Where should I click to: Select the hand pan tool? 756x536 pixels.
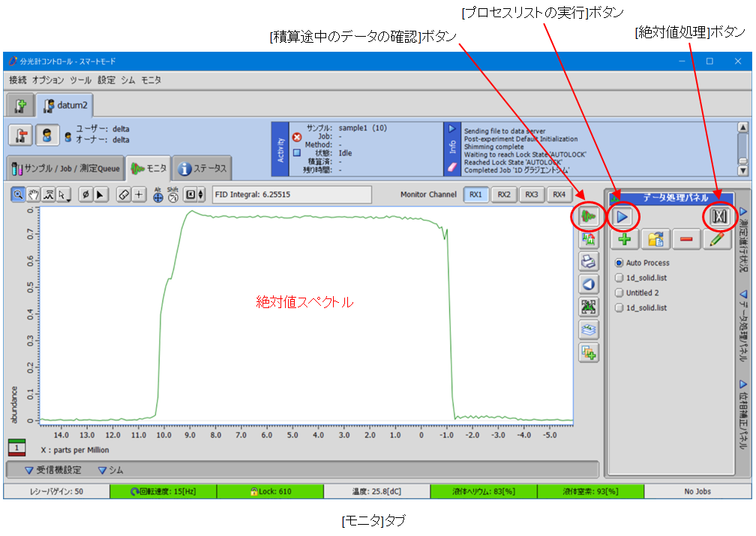33,195
